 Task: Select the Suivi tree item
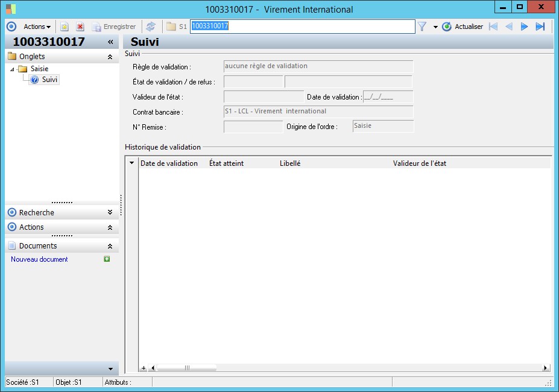pos(49,80)
